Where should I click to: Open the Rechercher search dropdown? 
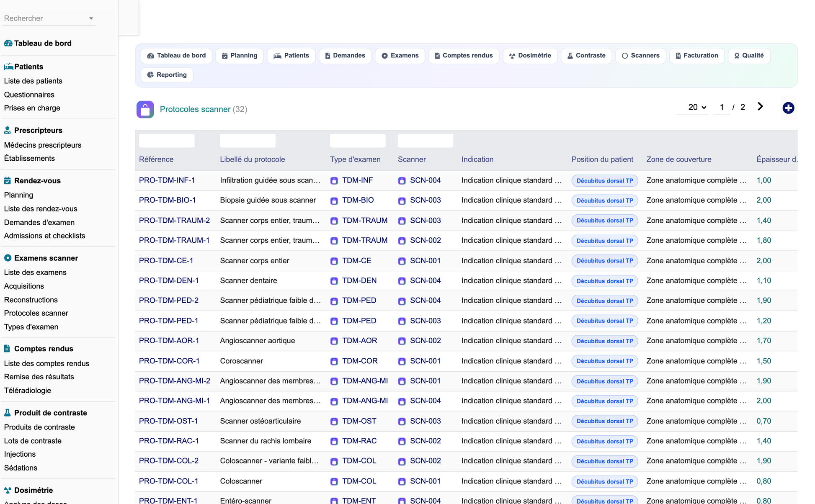pos(49,18)
